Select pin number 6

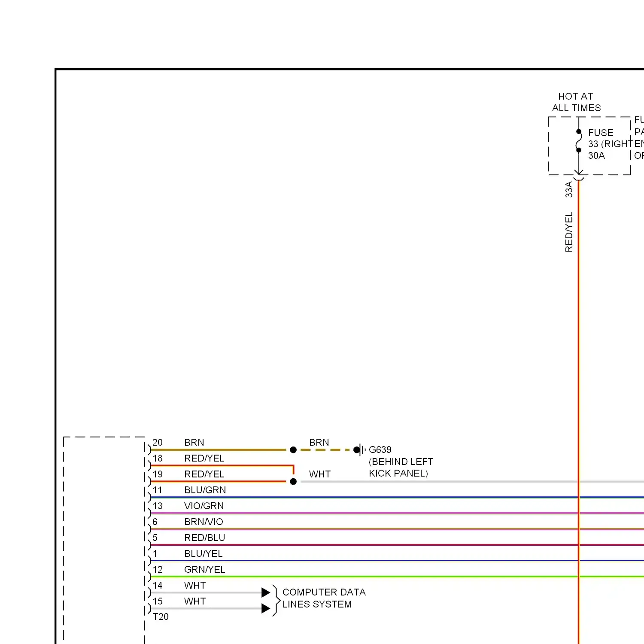point(155,522)
